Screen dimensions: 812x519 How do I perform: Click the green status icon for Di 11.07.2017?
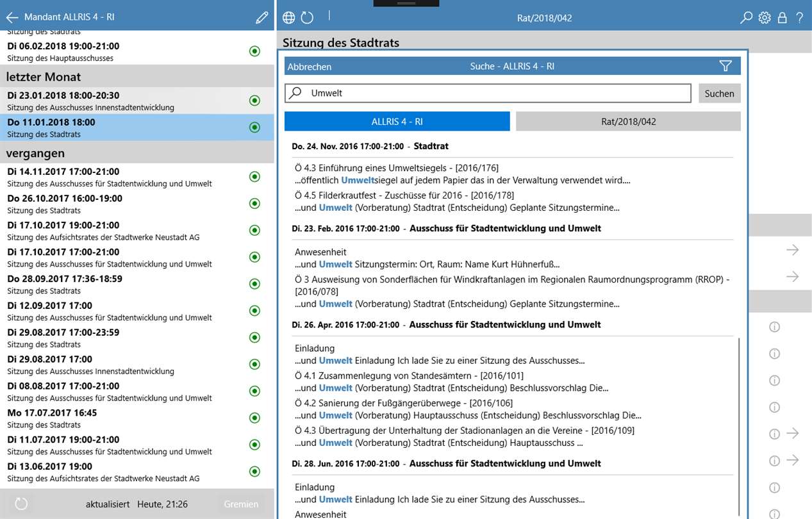pos(254,445)
